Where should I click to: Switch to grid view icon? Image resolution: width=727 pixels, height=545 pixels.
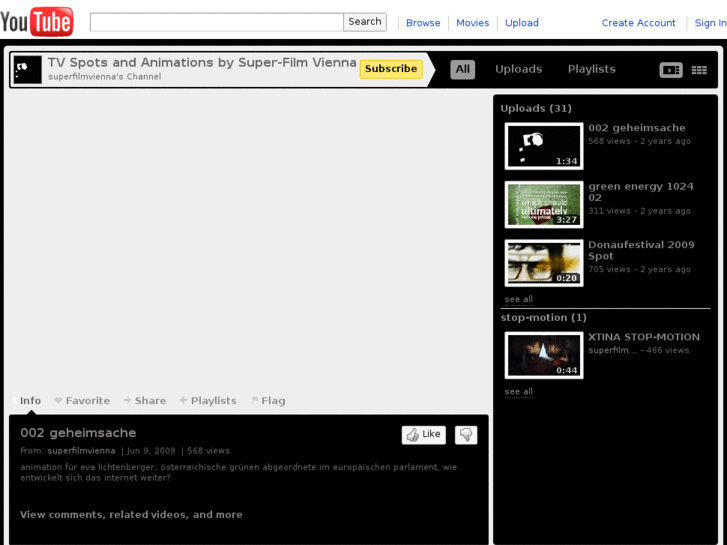[x=699, y=70]
